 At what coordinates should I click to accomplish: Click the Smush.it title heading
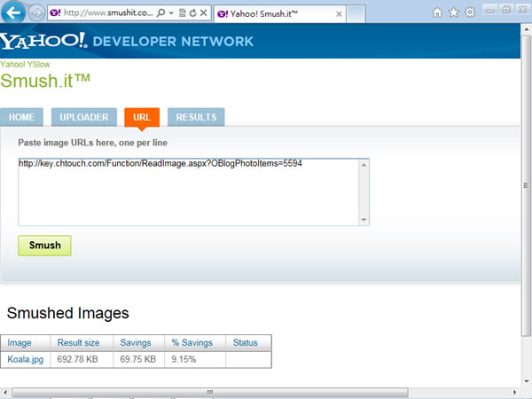coord(45,81)
